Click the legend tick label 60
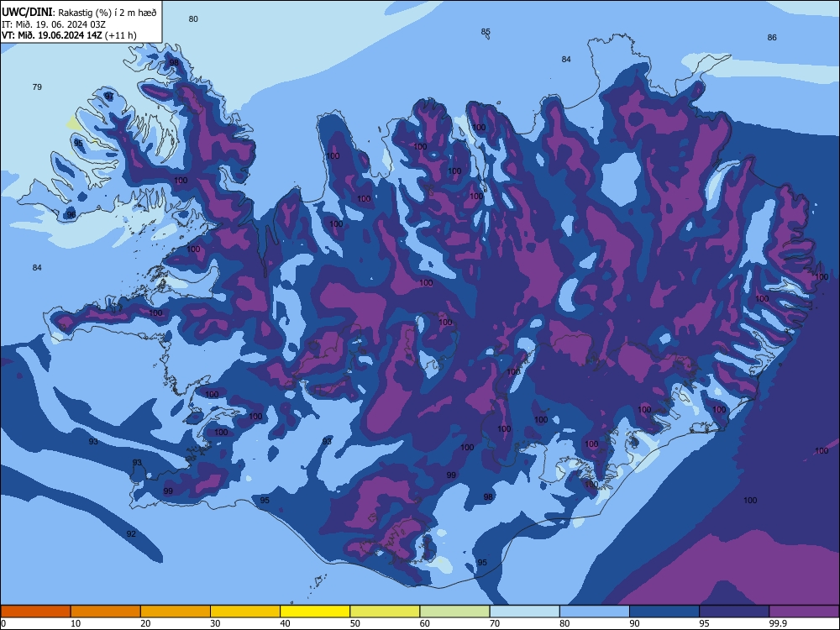The width and height of the screenshot is (840, 630). pos(425,623)
